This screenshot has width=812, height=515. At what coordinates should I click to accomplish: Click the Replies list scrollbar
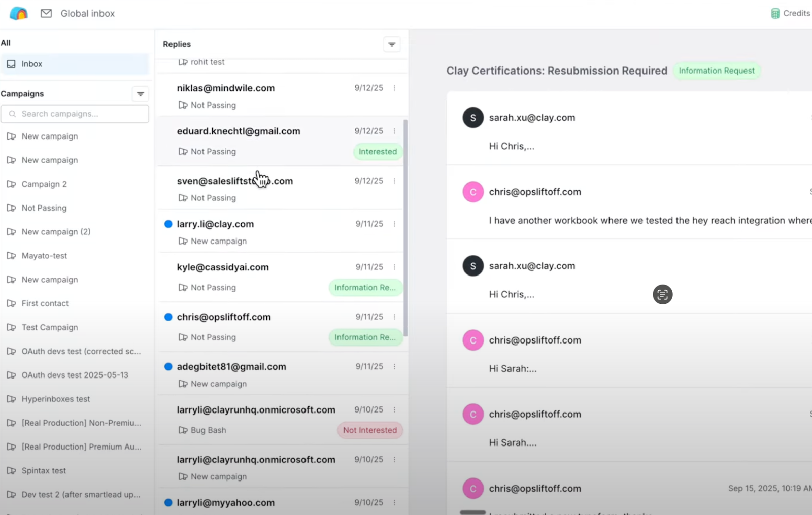click(405, 228)
